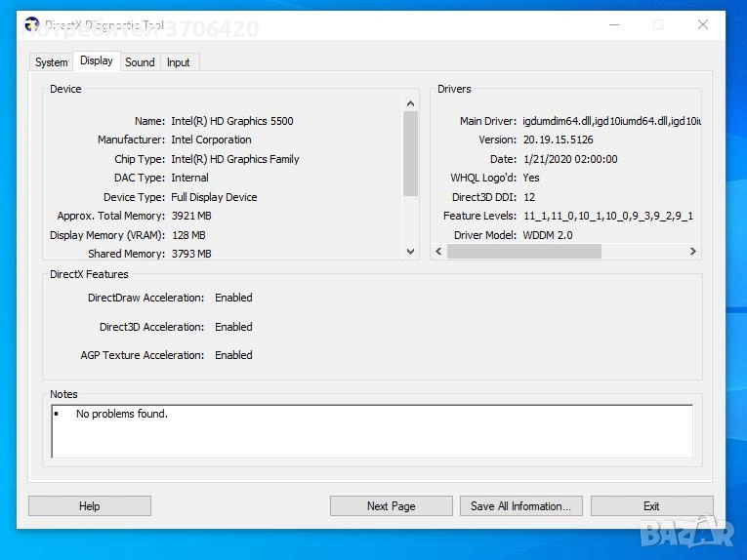Click the Drivers panel horizontal scrollbar thumb
The image size is (747, 560).
pyautogui.click(x=523, y=252)
